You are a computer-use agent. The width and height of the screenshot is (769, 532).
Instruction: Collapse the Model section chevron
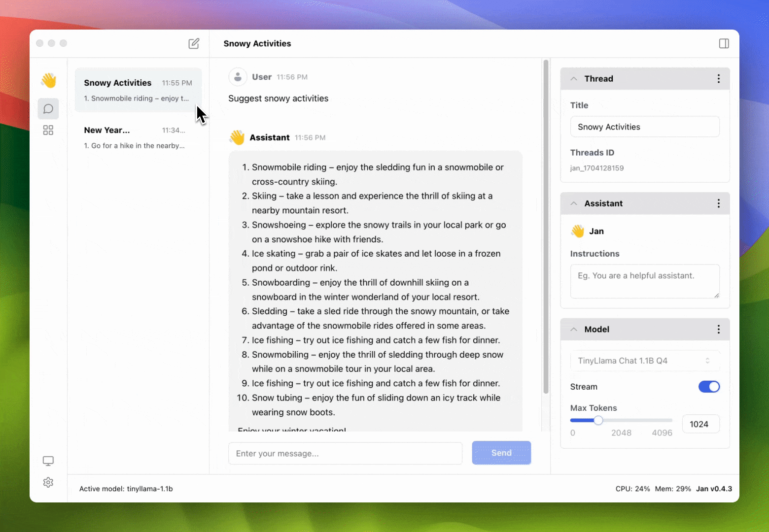pos(574,329)
